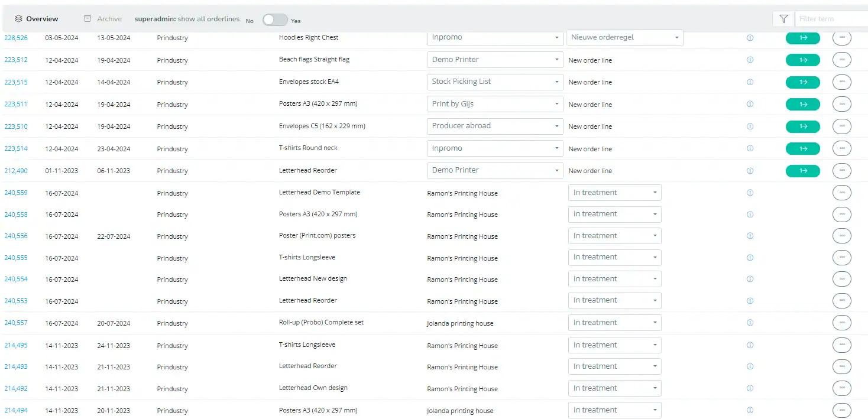Click info icon for order 228,526
This screenshot has width=868, height=419.
750,38
